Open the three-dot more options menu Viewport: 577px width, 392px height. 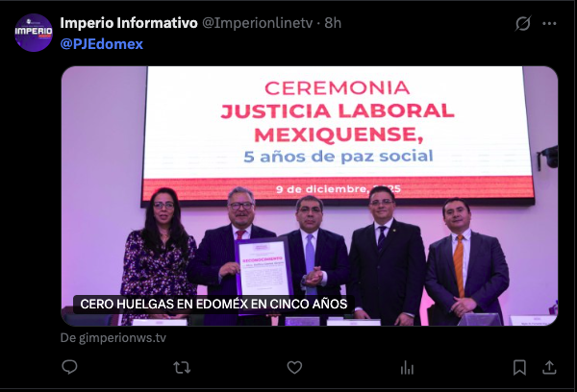[x=549, y=23]
